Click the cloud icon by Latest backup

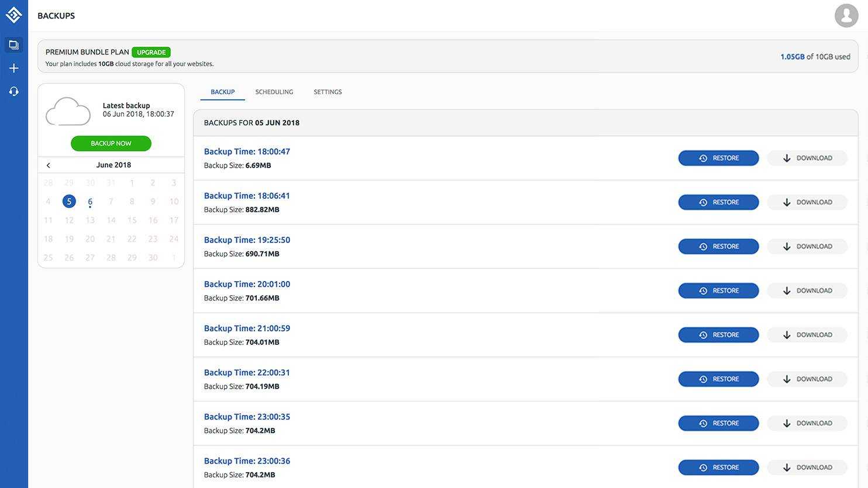[x=68, y=111]
